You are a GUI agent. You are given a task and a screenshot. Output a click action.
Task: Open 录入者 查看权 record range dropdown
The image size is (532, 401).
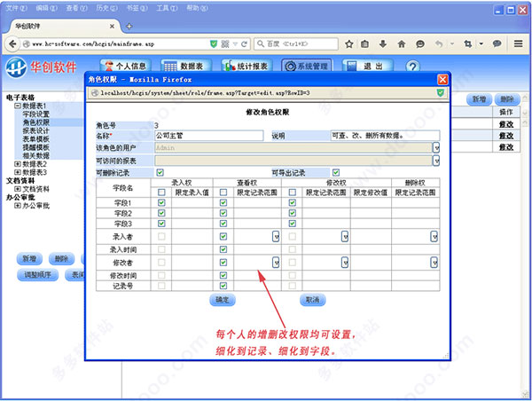click(x=276, y=236)
